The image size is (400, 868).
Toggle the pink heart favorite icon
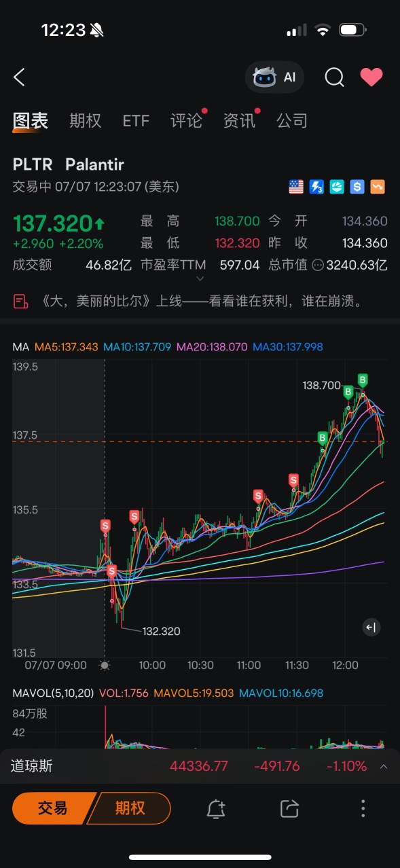pyautogui.click(x=371, y=77)
